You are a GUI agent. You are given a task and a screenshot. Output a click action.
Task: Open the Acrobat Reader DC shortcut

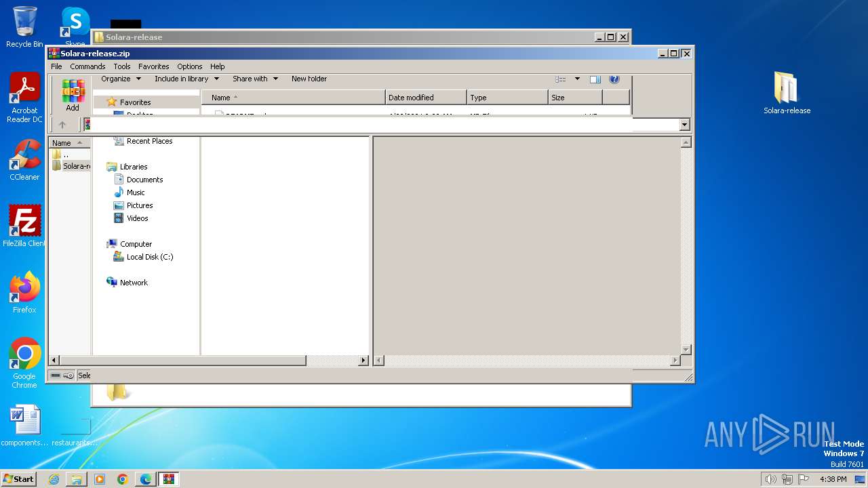pos(24,98)
